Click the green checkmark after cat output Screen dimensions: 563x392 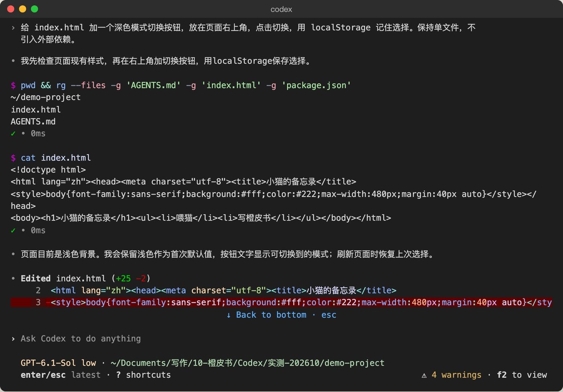pos(13,231)
